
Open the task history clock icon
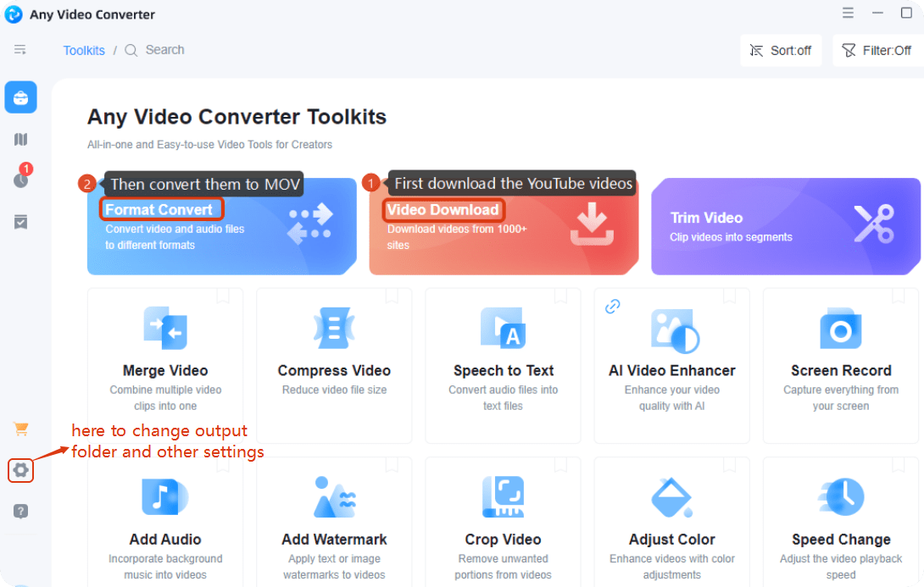coord(21,180)
